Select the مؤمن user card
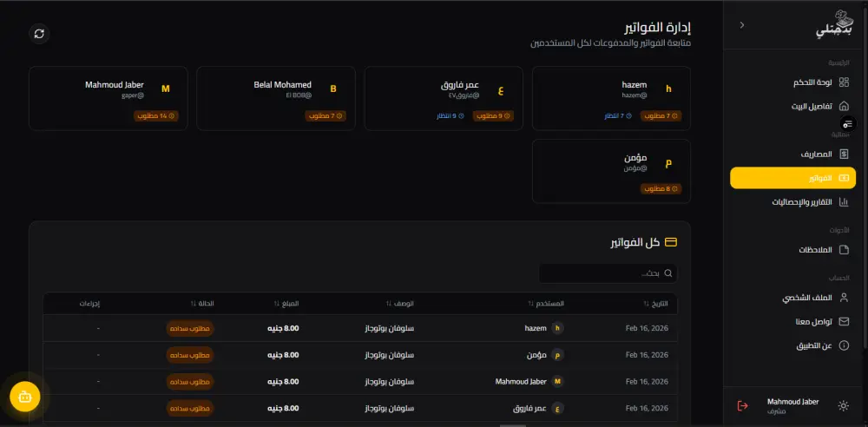This screenshot has height=427, width=868. (x=611, y=171)
